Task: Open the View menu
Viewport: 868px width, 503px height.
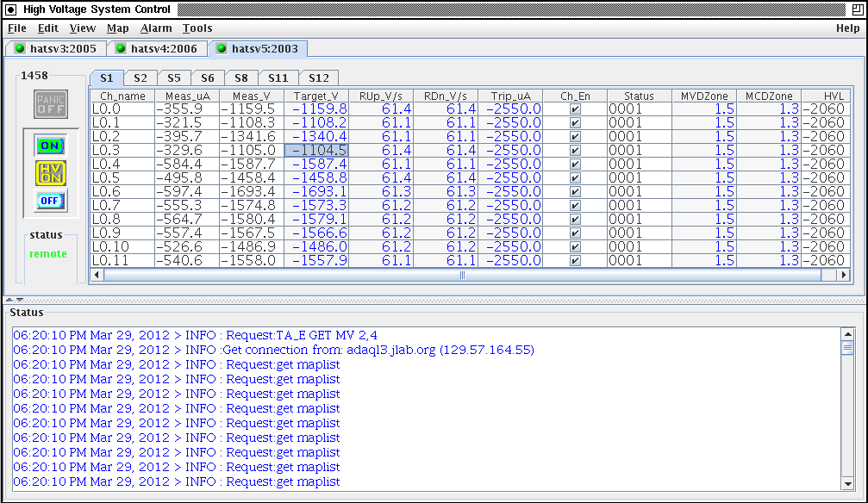Action: pos(82,28)
